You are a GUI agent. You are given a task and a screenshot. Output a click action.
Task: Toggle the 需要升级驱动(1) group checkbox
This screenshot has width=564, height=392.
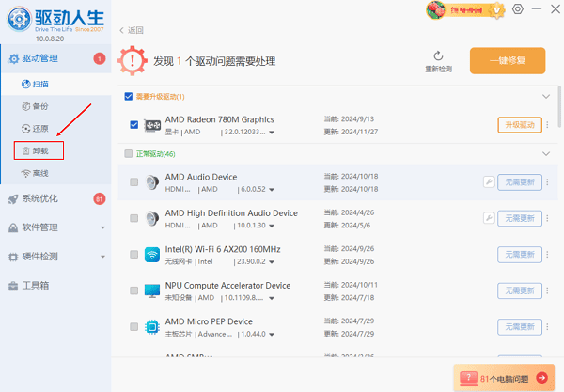[129, 97]
